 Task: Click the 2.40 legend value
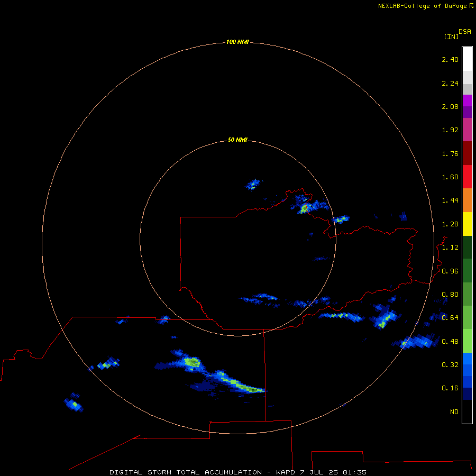click(x=450, y=59)
